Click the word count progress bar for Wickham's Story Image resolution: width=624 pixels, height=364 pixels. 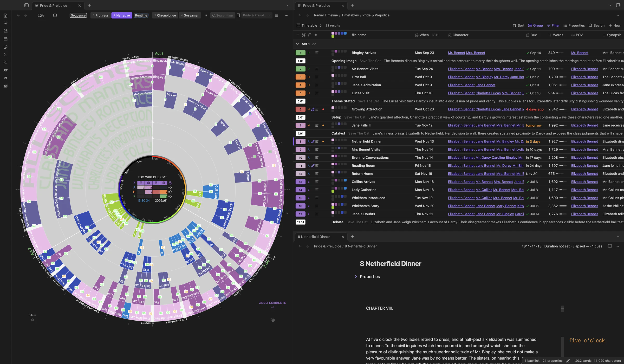pyautogui.click(x=563, y=206)
